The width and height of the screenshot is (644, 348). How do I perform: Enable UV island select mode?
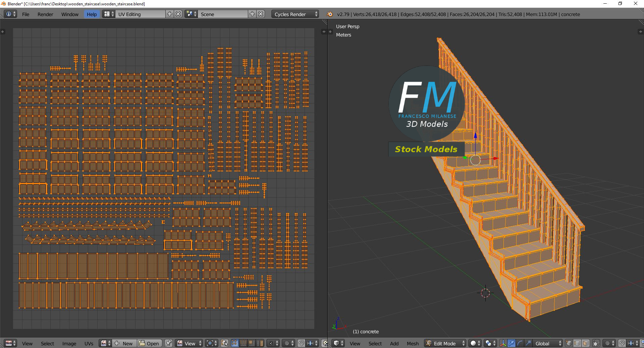(260, 343)
